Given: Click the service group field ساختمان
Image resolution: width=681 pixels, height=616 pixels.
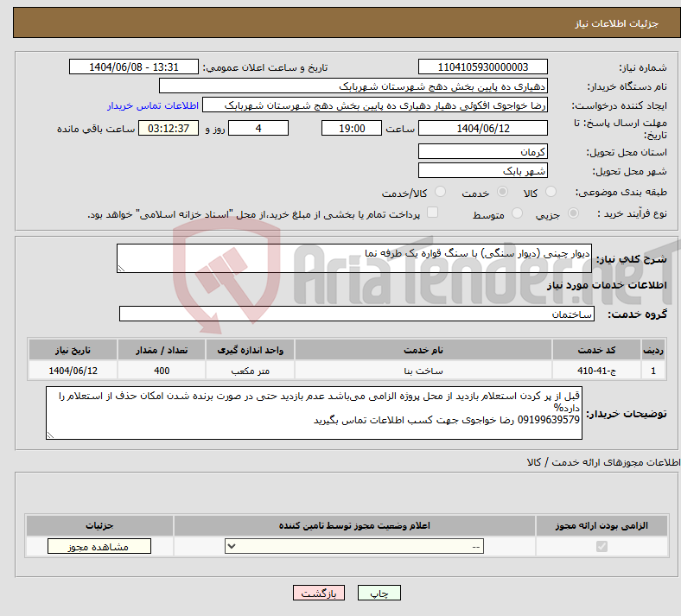Looking at the screenshot, I should point(357,314).
